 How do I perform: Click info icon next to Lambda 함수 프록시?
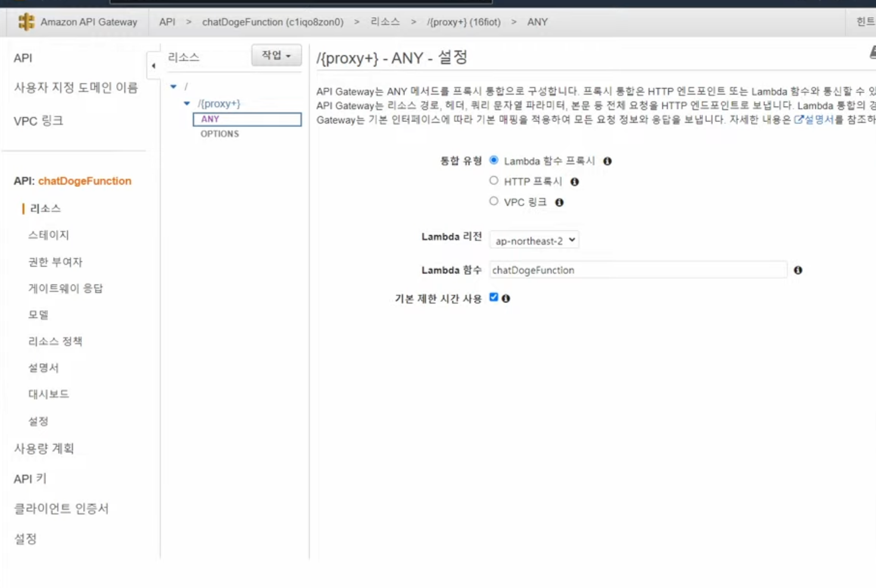(607, 161)
